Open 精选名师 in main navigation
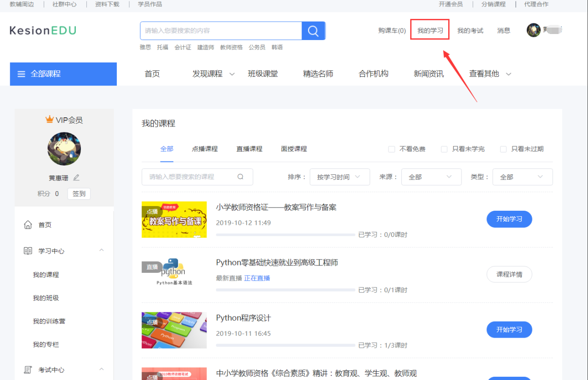Viewport: 588px width, 380px height. tap(318, 74)
